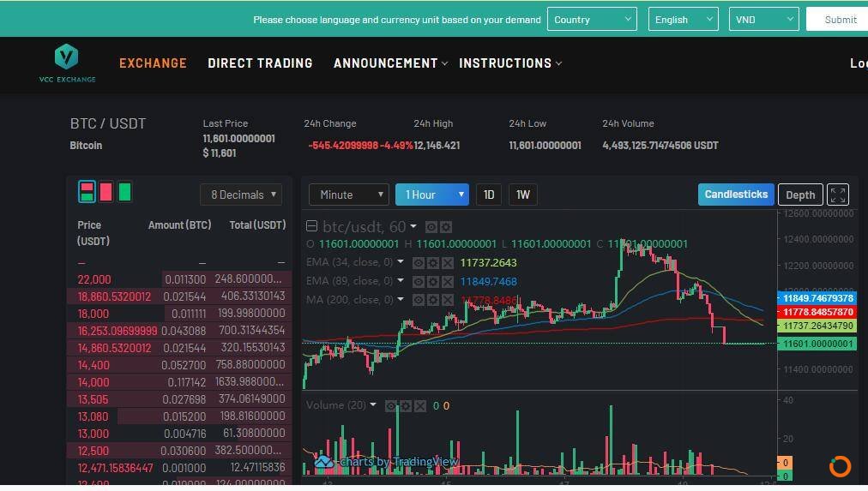Image resolution: width=868 pixels, height=491 pixels.
Task: Remove the MA 200 indicator
Action: pyautogui.click(x=447, y=300)
